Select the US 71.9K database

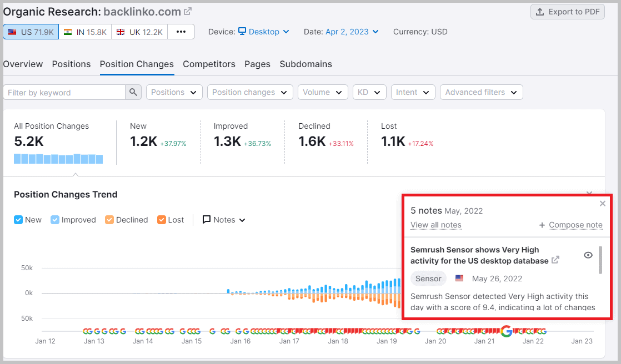(31, 32)
